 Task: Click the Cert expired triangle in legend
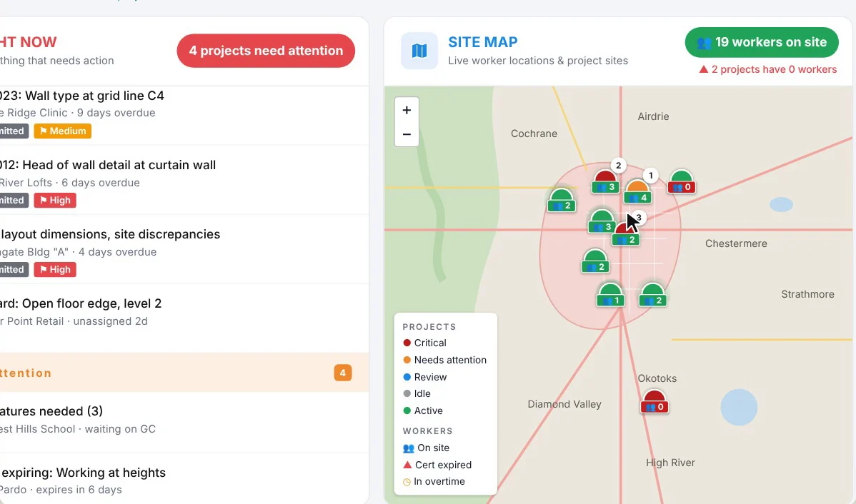[407, 465]
